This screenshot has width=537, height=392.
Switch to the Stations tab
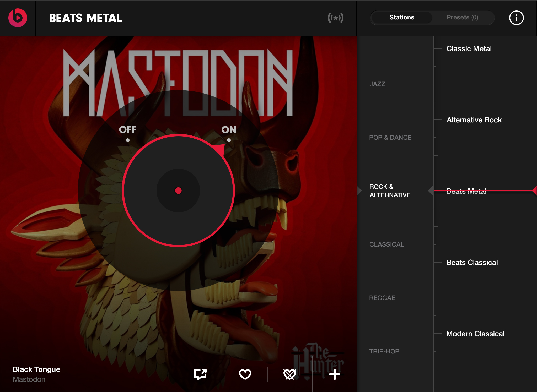pyautogui.click(x=402, y=17)
